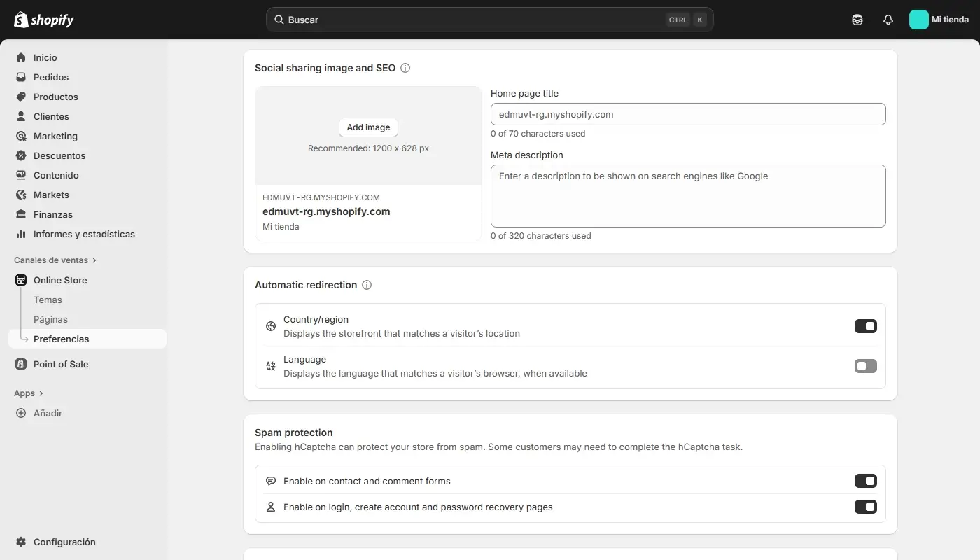Enable the Language redirection toggle
Viewport: 980px width, 560px height.
[865, 365]
